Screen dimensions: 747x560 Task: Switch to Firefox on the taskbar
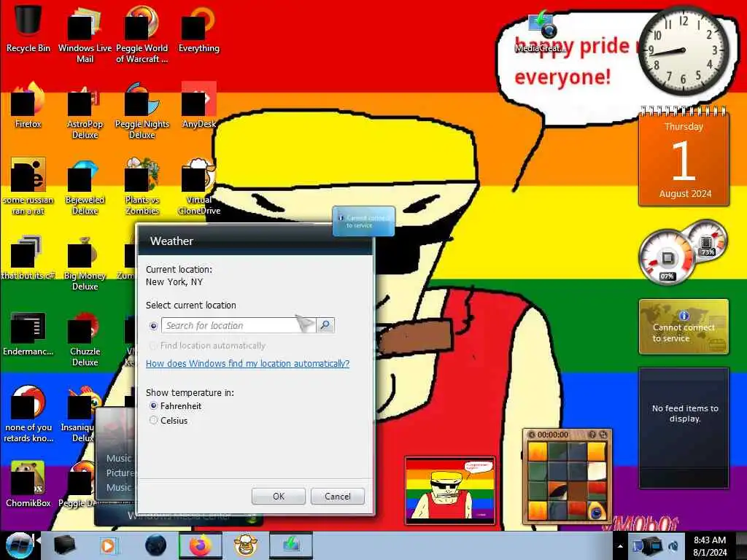pyautogui.click(x=200, y=545)
